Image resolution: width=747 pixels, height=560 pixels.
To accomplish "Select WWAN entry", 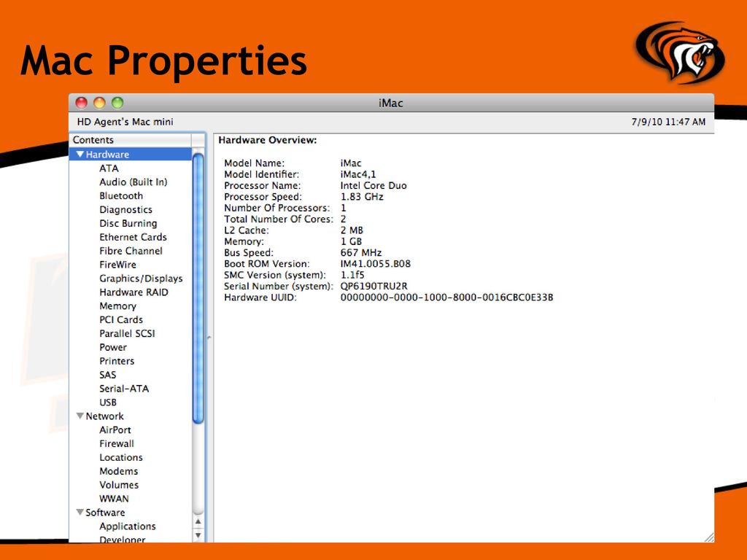I will pos(114,499).
